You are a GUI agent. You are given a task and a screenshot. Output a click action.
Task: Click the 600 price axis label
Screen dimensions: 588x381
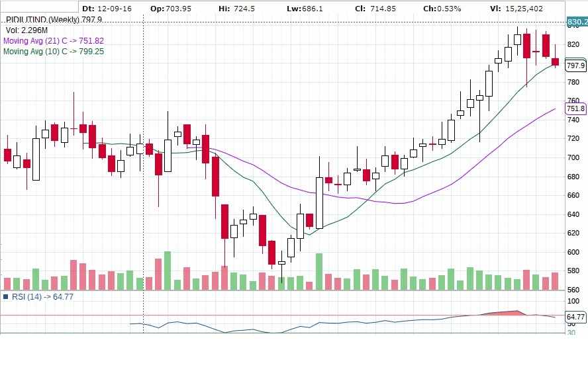[573, 252]
